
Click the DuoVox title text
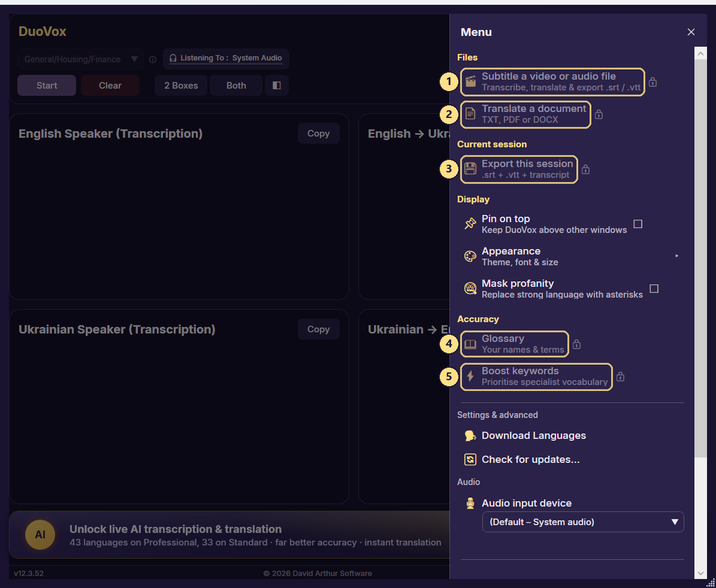[43, 32]
